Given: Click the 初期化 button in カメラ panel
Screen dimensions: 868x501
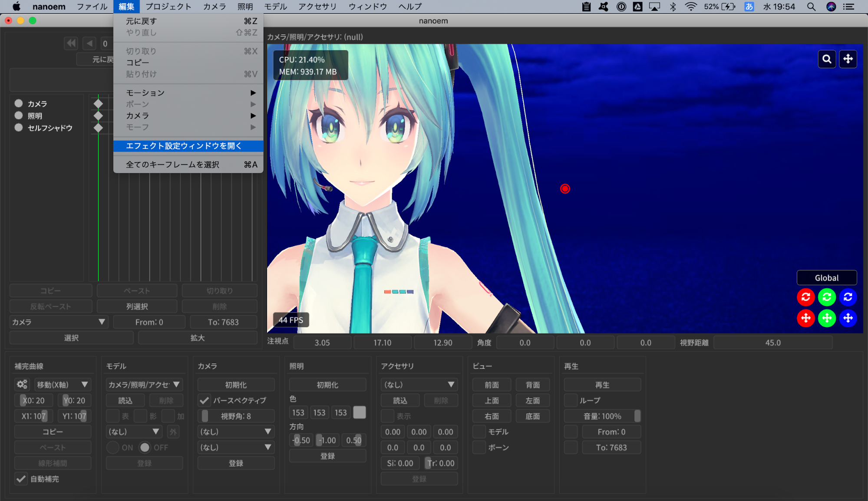Looking at the screenshot, I should click(236, 385).
